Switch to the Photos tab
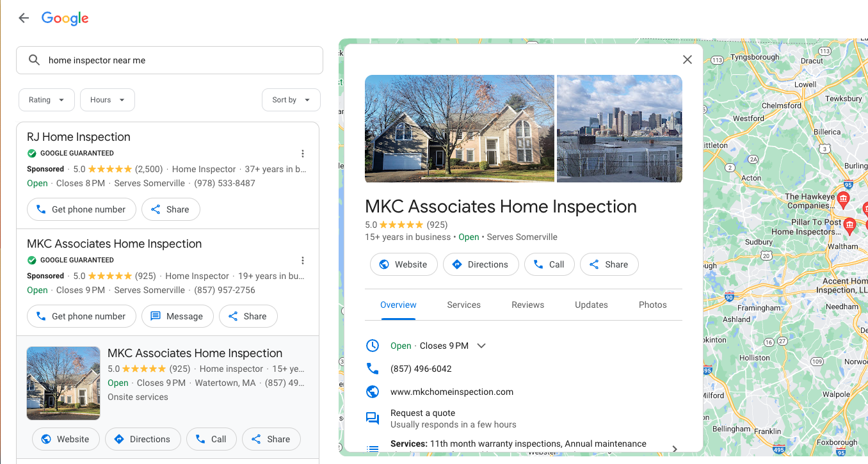868x464 pixels. (x=653, y=305)
